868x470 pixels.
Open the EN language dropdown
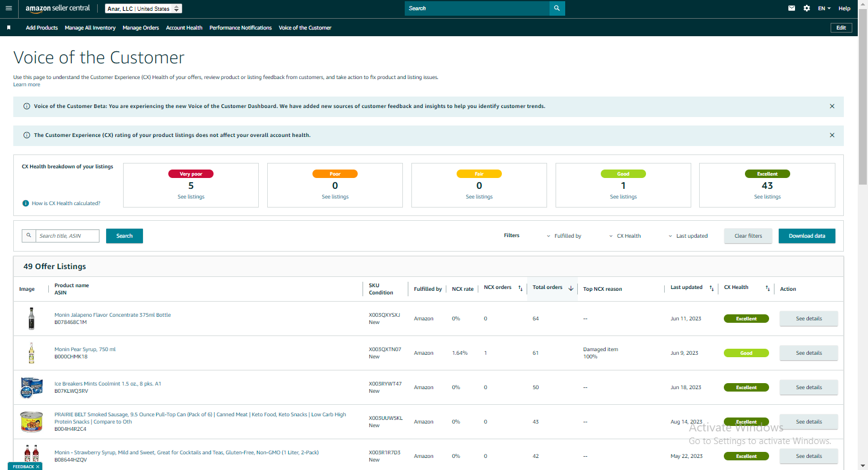tap(824, 8)
